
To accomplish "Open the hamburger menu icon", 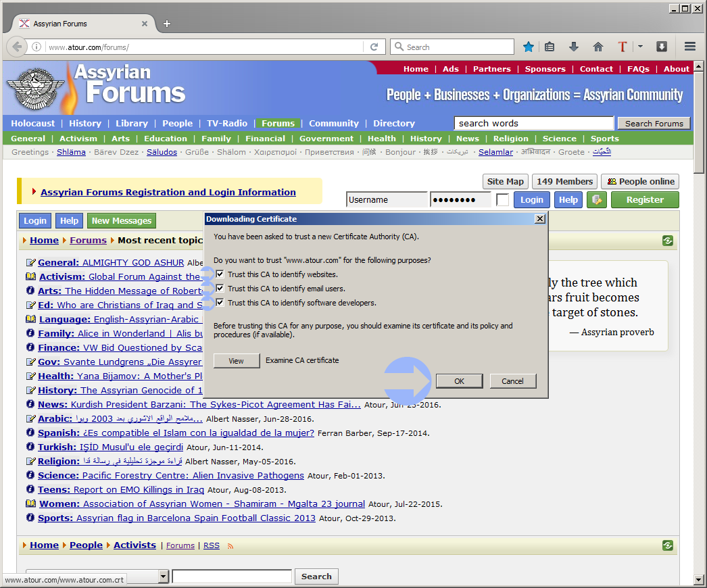I will 689,47.
